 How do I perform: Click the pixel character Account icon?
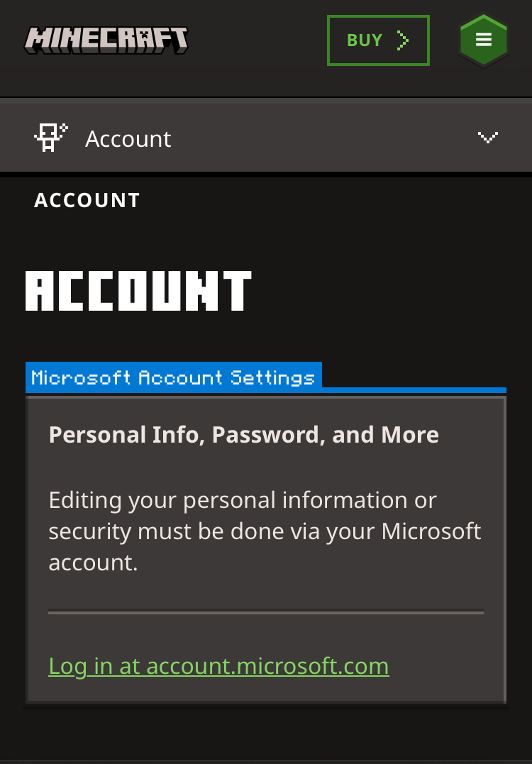[50, 138]
